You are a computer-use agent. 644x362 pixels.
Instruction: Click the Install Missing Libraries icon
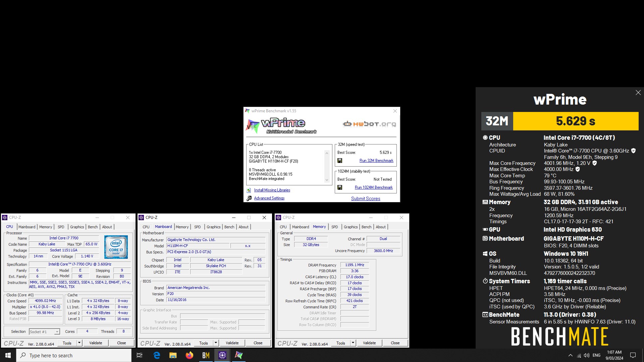pyautogui.click(x=249, y=190)
